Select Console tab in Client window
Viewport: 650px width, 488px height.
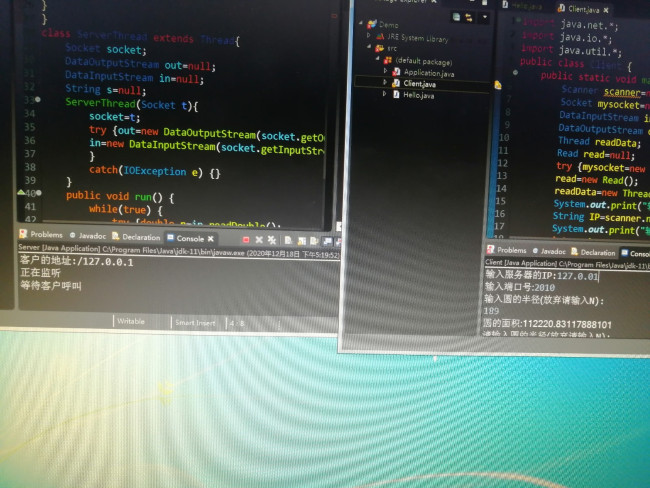(x=635, y=253)
